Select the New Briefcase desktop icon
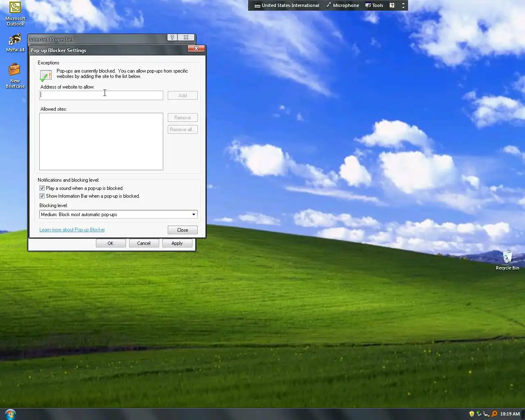This screenshot has width=525, height=420. [15, 75]
